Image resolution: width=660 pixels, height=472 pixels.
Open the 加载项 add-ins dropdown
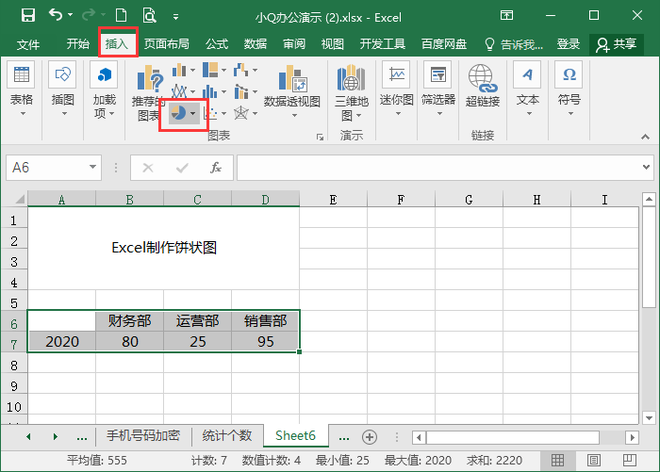104,90
